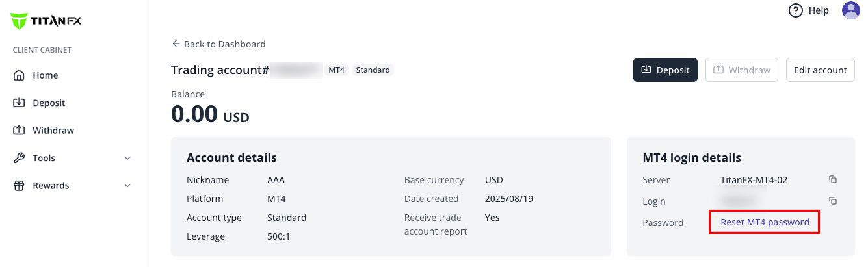Click the Edit account button

click(820, 70)
